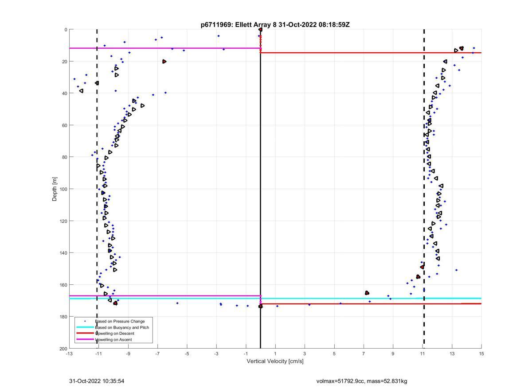Viewport: 532px width, 392px height.
Task: Click the cyan line sample in the legend
Action: tap(85, 327)
